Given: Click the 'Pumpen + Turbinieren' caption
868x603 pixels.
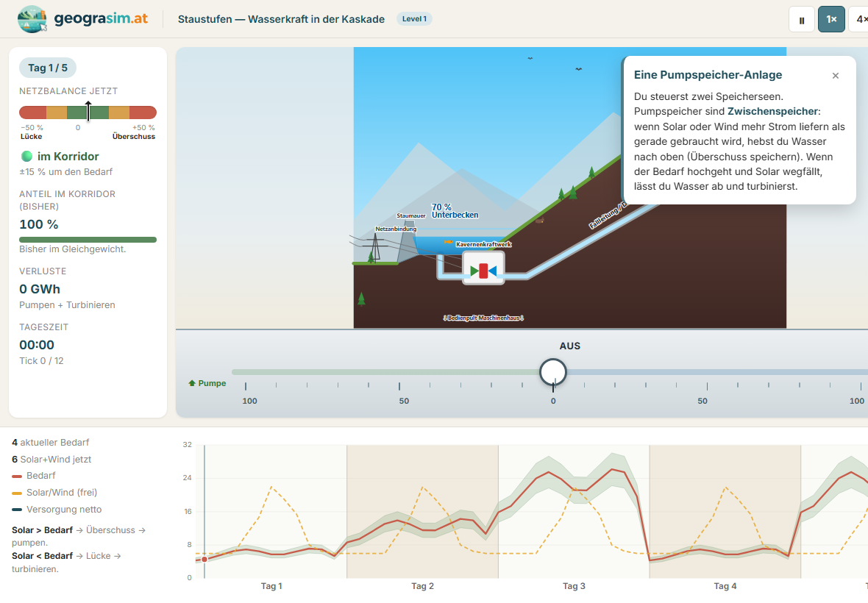Looking at the screenshot, I should click(67, 305).
